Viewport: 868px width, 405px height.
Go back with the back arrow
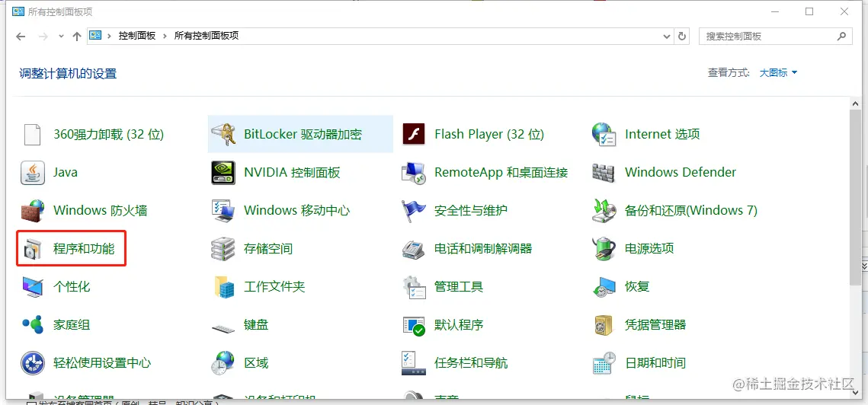point(21,36)
